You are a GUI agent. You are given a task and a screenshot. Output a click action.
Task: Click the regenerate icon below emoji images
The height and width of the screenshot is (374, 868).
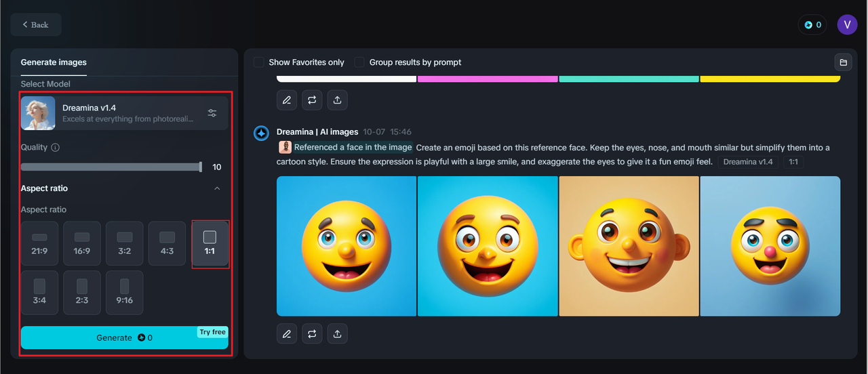point(312,333)
